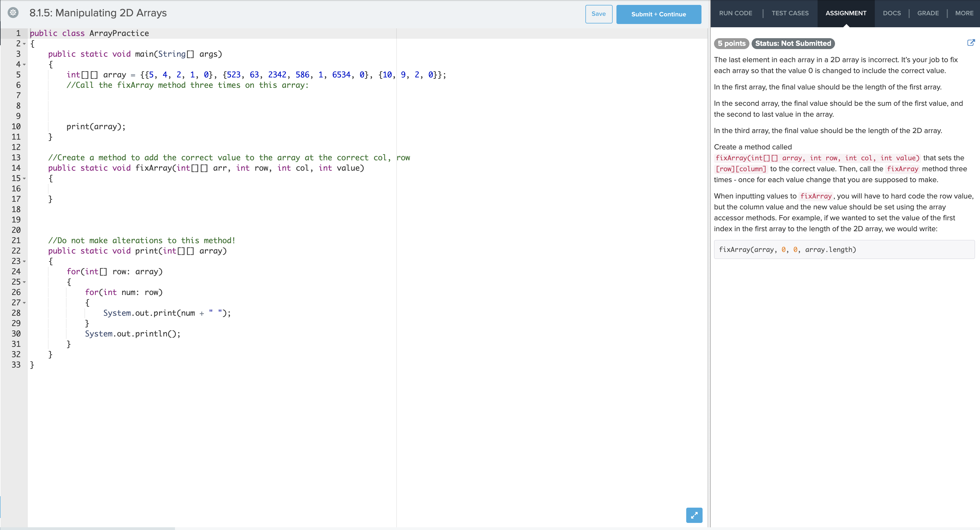
Task: Click the fullscreen expand editor icon
Action: pos(694,515)
